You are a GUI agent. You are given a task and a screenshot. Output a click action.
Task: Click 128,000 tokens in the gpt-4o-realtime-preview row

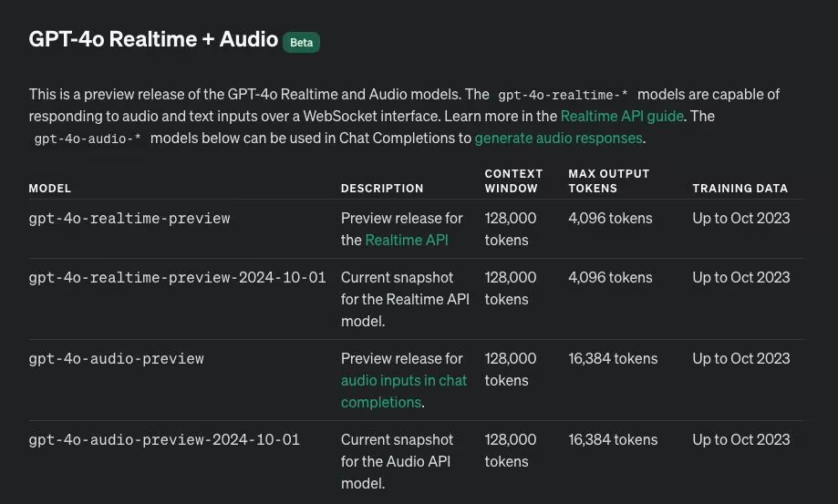coord(511,229)
